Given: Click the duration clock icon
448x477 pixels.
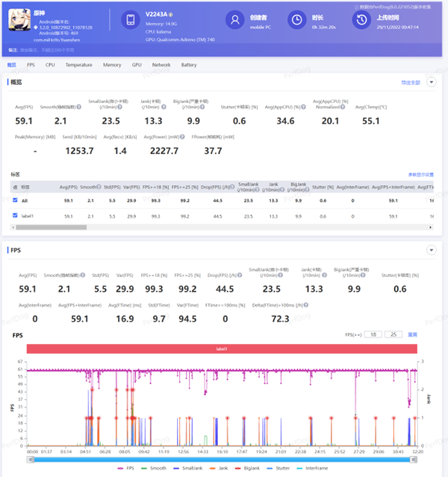Looking at the screenshot, I should tap(296, 21).
